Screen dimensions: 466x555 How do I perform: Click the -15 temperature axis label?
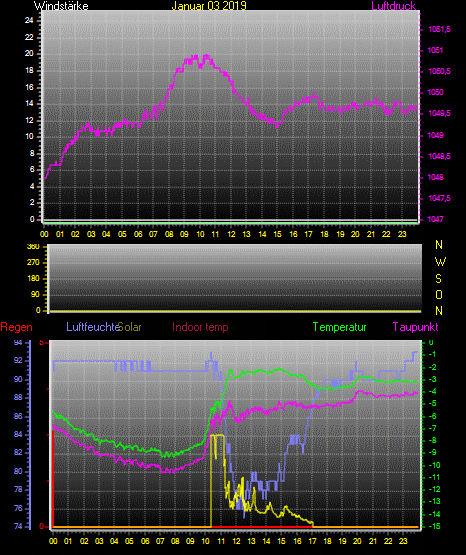click(x=432, y=527)
